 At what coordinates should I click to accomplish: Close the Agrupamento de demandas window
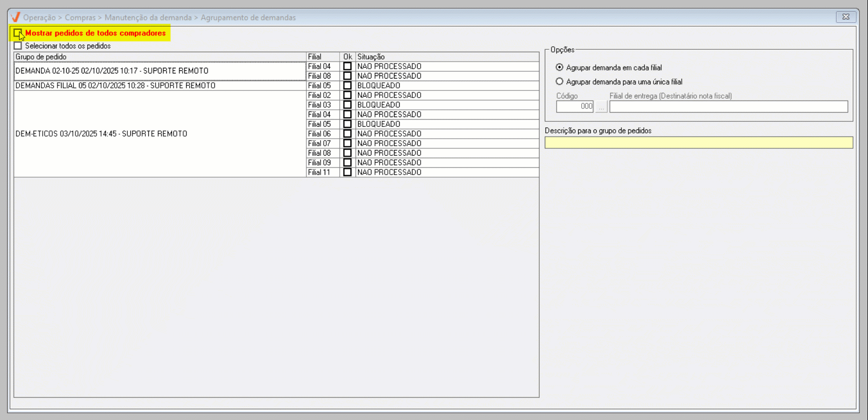(846, 17)
